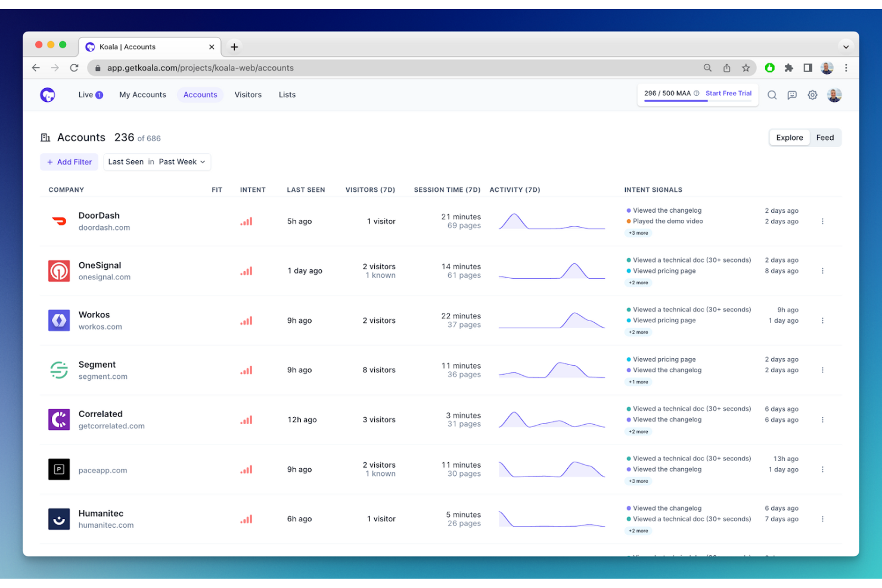Switch to the Explore view
The width and height of the screenshot is (882, 588).
pos(789,138)
